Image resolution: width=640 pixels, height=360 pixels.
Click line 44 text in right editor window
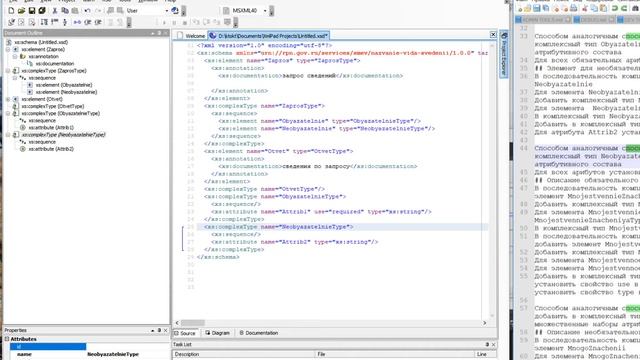click(x=587, y=156)
